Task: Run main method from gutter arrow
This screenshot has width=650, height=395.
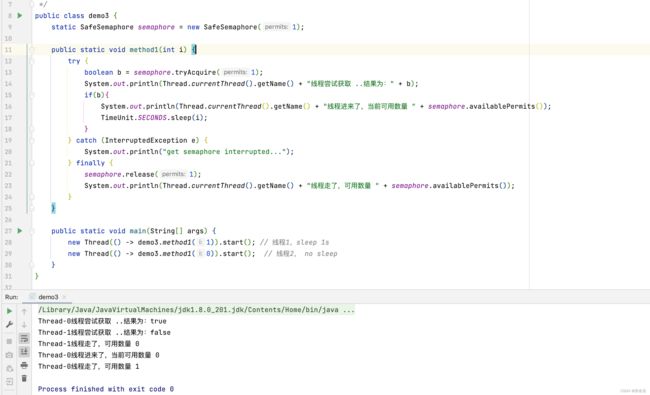Action: coord(19,231)
